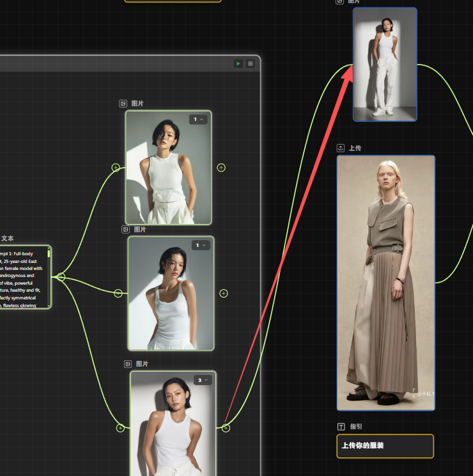Select the uploaded pleated-skirt outfit image
Image resolution: width=473 pixels, height=476 pixels.
tap(385, 282)
